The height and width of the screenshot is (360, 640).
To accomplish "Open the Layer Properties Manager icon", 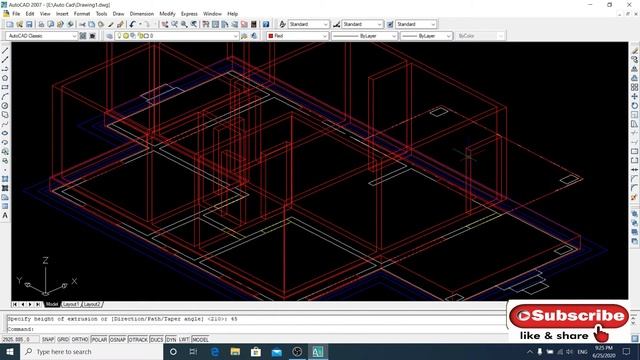I will (x=109, y=36).
